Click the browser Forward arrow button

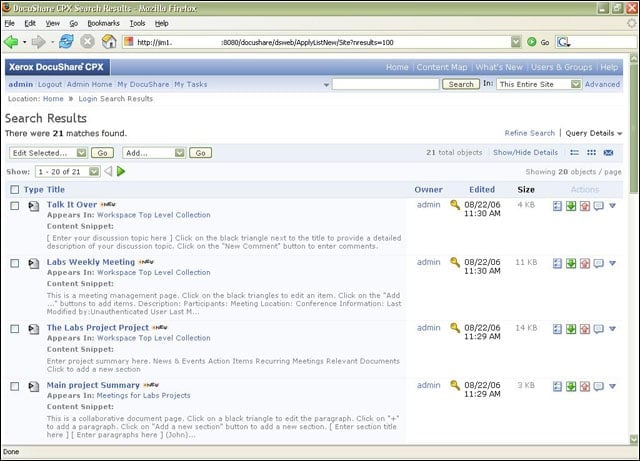38,42
